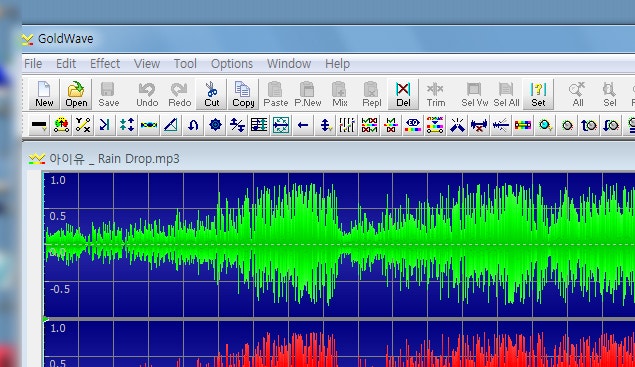Open the Help menu
The image size is (635, 367).
(x=337, y=64)
